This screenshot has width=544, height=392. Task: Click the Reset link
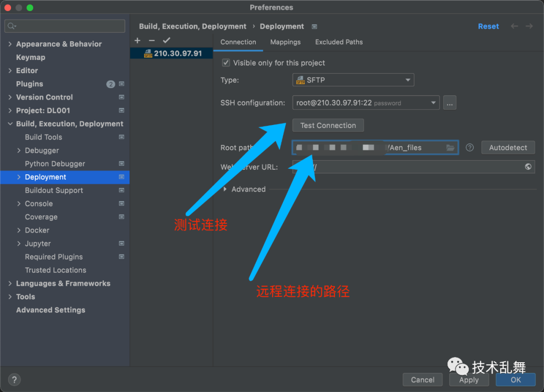(489, 26)
